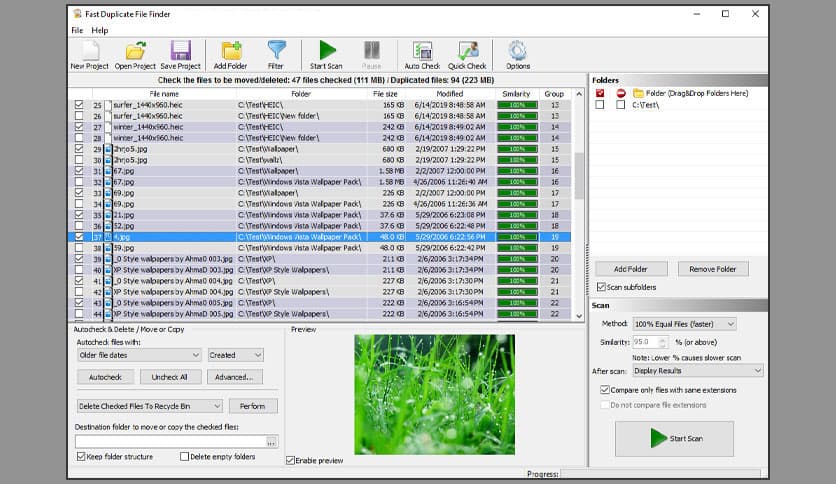Screen dimensions: 836x484
Task: Click the Uncheck All button
Action: [170, 377]
